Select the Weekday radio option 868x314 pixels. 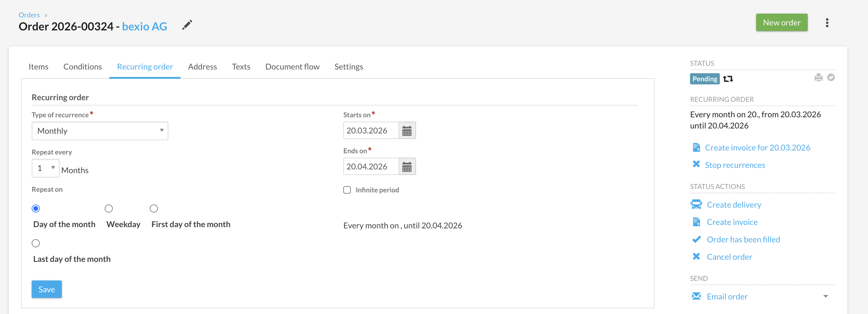pos(108,209)
